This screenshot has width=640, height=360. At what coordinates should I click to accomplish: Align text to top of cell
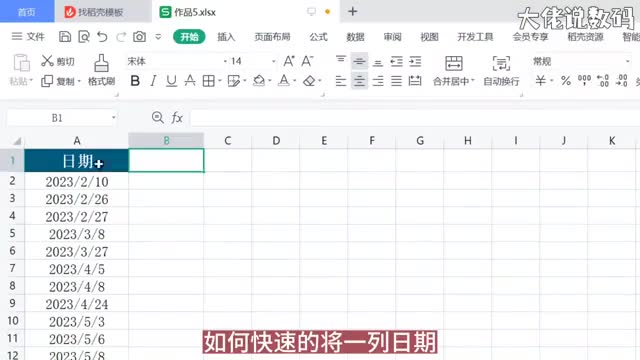pyautogui.click(x=341, y=61)
